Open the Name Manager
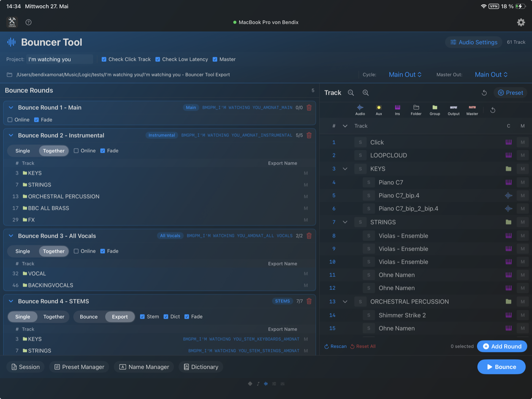532x399 pixels. 144,367
